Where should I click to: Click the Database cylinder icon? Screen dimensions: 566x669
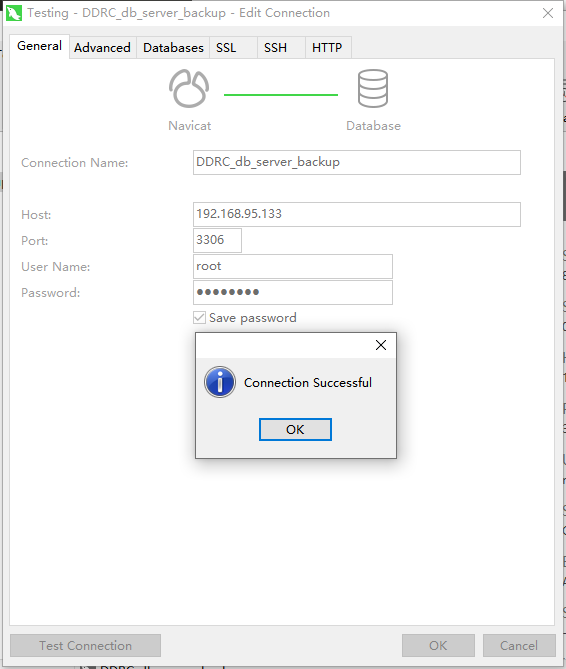coord(373,88)
